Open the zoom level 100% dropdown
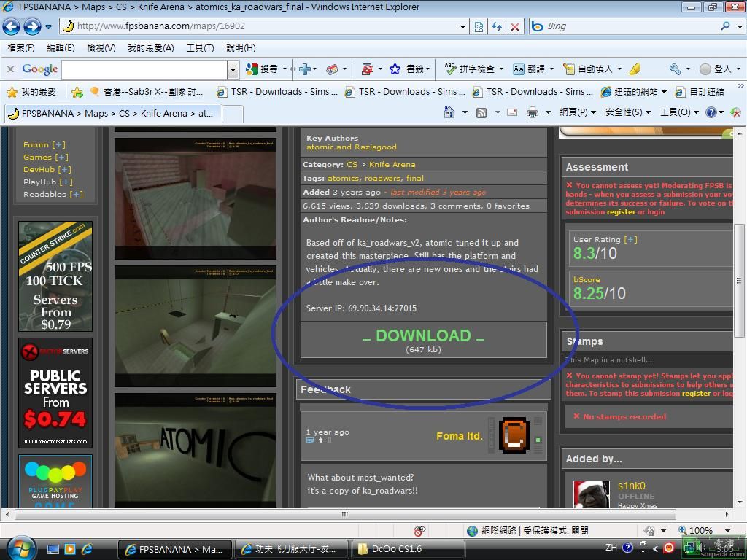Image resolution: width=747 pixels, height=560 pixels. [727, 530]
